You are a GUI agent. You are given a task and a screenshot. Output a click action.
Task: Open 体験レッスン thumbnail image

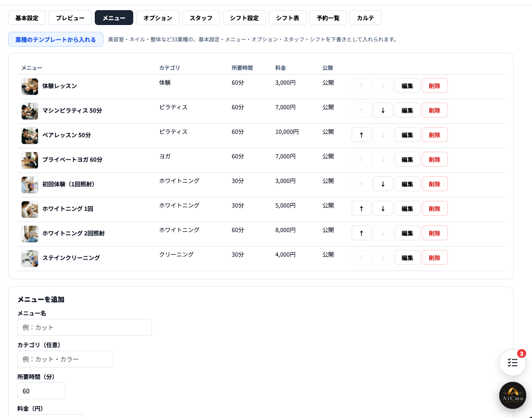click(x=30, y=87)
